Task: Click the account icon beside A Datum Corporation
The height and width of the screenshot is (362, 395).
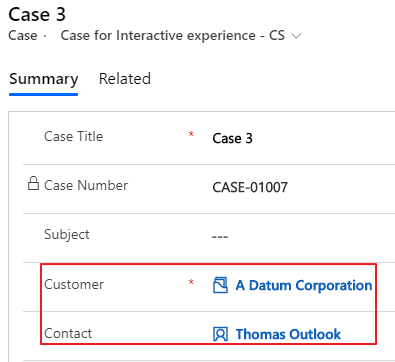Action: click(x=220, y=285)
